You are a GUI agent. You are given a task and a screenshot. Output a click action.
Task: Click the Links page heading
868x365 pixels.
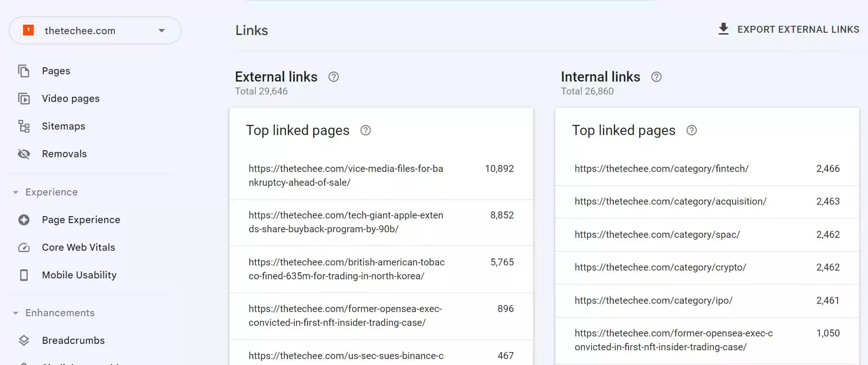click(251, 30)
